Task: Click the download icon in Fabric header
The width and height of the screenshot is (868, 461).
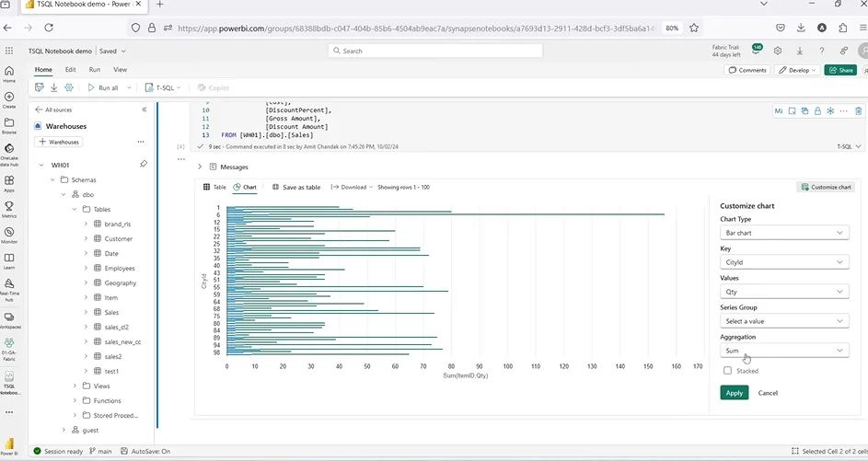Action: [x=799, y=51]
